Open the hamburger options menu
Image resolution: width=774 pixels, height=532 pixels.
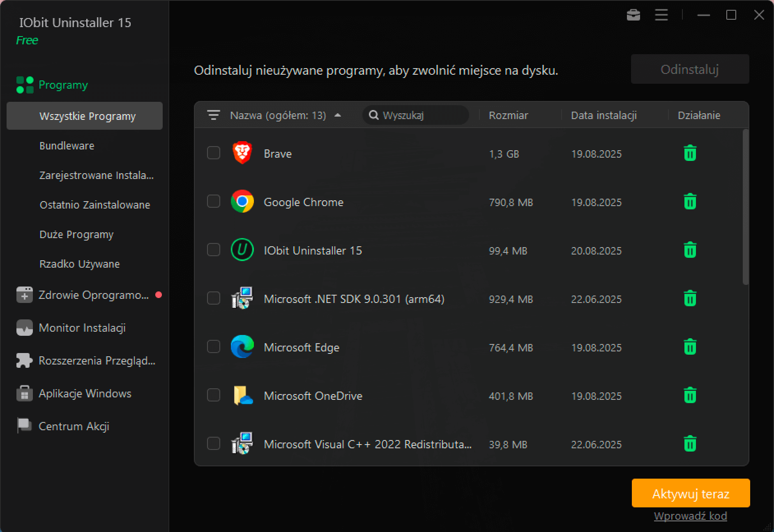tap(661, 15)
